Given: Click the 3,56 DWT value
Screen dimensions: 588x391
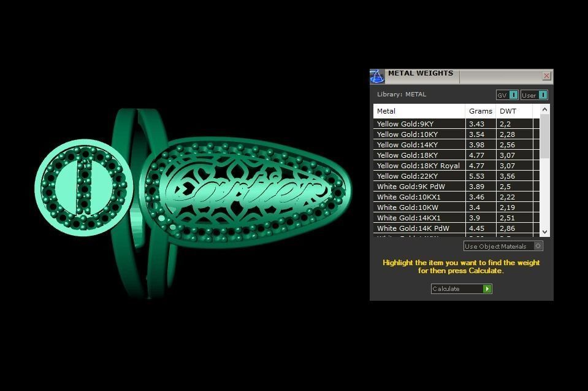Looking at the screenshot, I should tap(508, 176).
